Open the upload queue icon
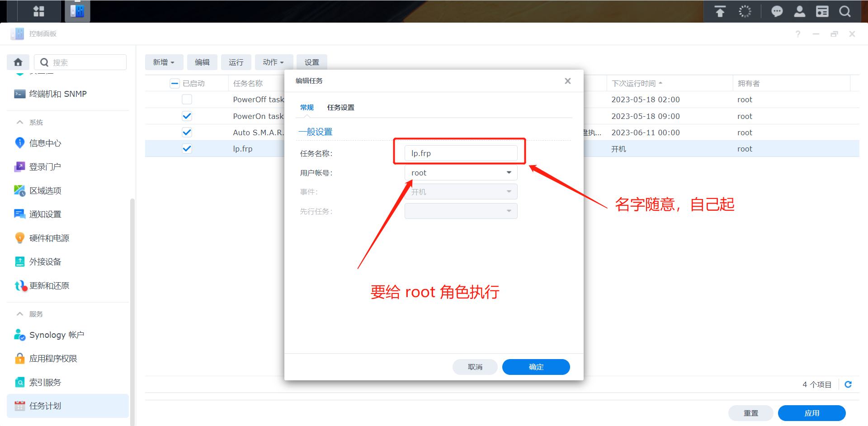 pyautogui.click(x=720, y=11)
